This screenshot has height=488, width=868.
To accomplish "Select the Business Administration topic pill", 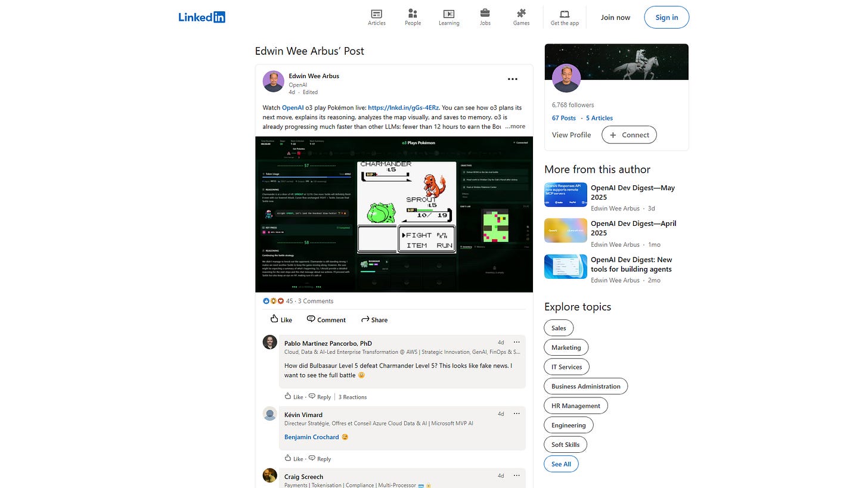I will (586, 386).
